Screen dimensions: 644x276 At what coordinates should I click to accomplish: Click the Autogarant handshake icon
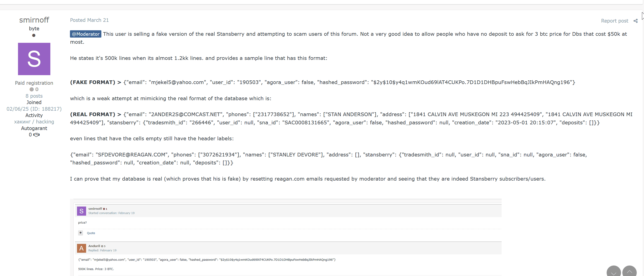pos(36,135)
